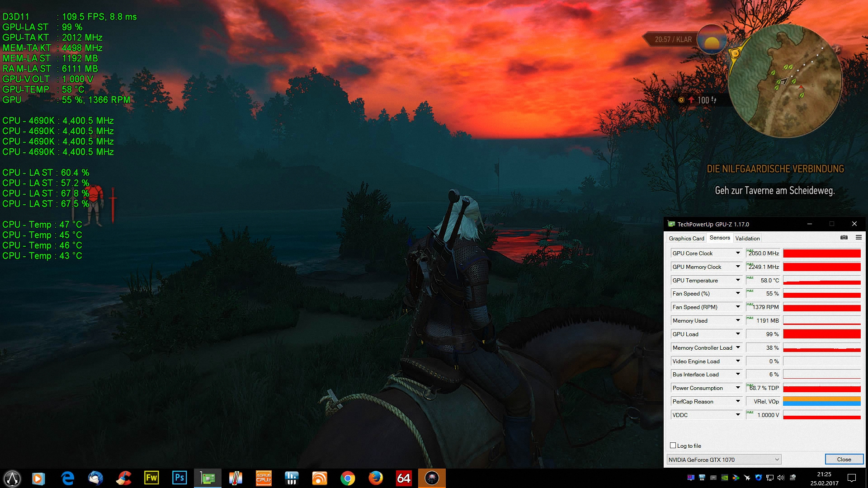Expand the GPU Memory Clock sensor dropdown

[x=738, y=267]
